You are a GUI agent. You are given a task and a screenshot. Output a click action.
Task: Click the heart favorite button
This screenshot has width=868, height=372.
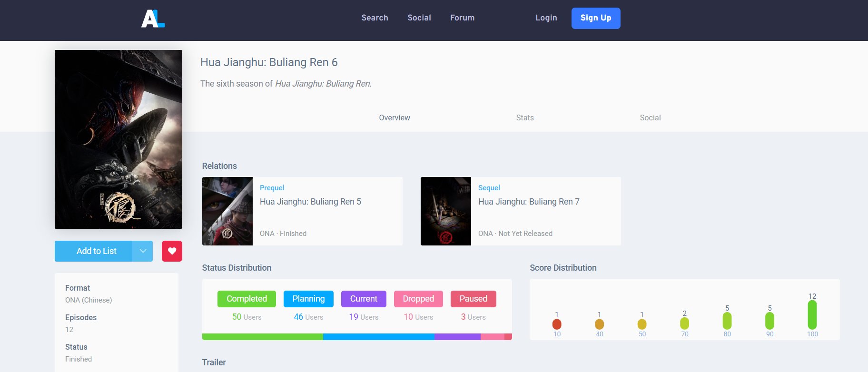tap(172, 251)
